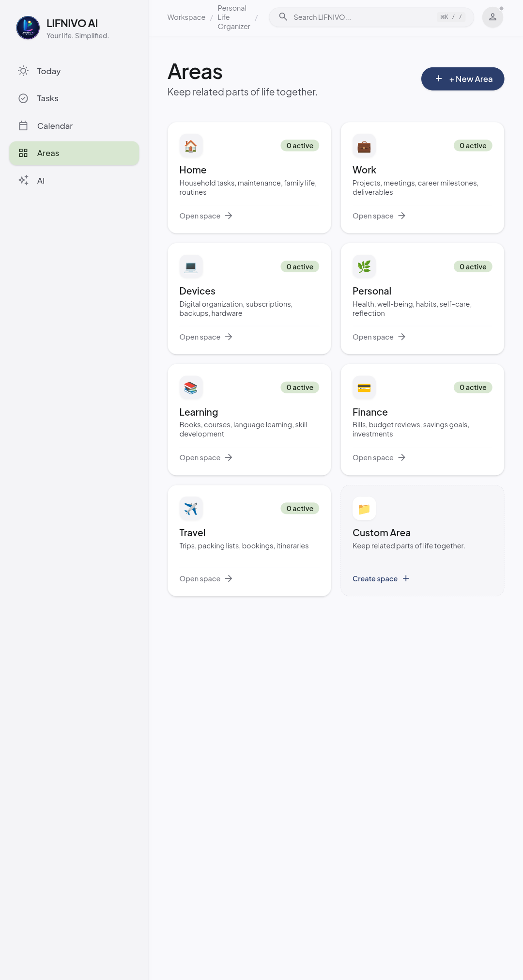Click the 0 active badge on Travel
The width and height of the screenshot is (523, 980).
click(x=300, y=509)
